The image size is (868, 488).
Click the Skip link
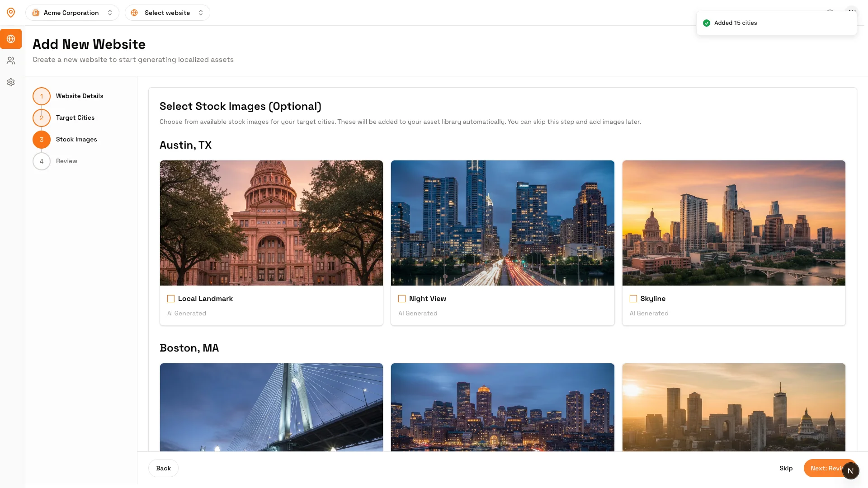(786, 468)
